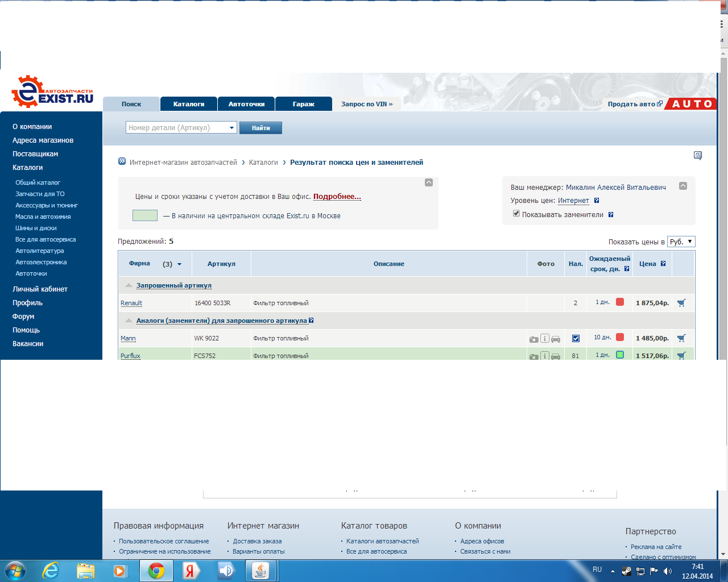Switch to the Гараж tab
This screenshot has width=728, height=582.
[x=304, y=104]
